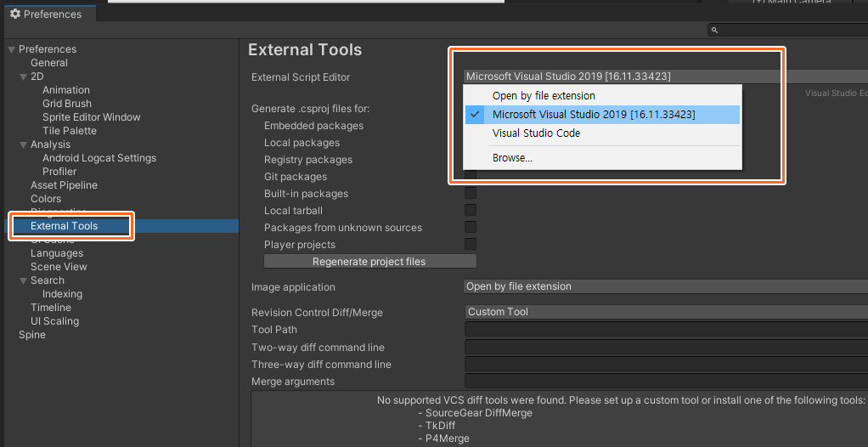Open the Image application dropdown
This screenshot has width=868, height=447.
[665, 286]
